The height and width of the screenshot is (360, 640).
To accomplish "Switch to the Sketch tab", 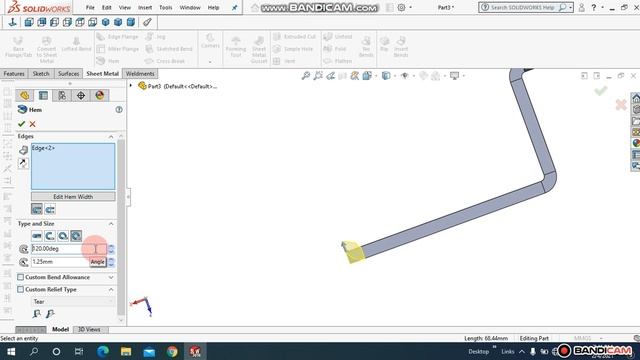I will pos(41,73).
